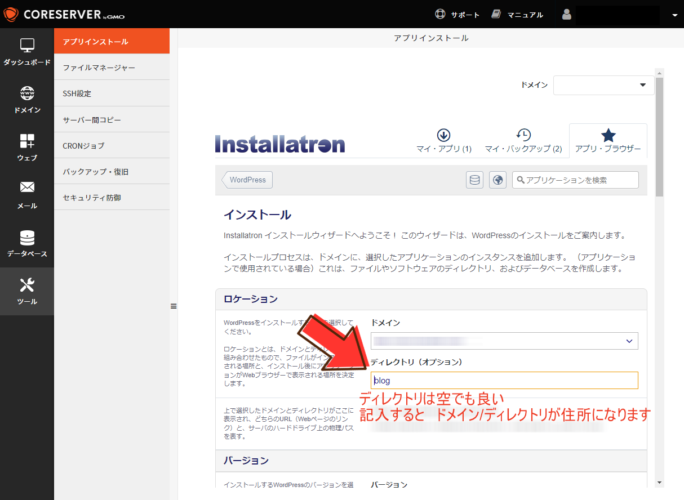Switch to マイ・アプリ (1) tab
684x500 pixels.
point(444,141)
